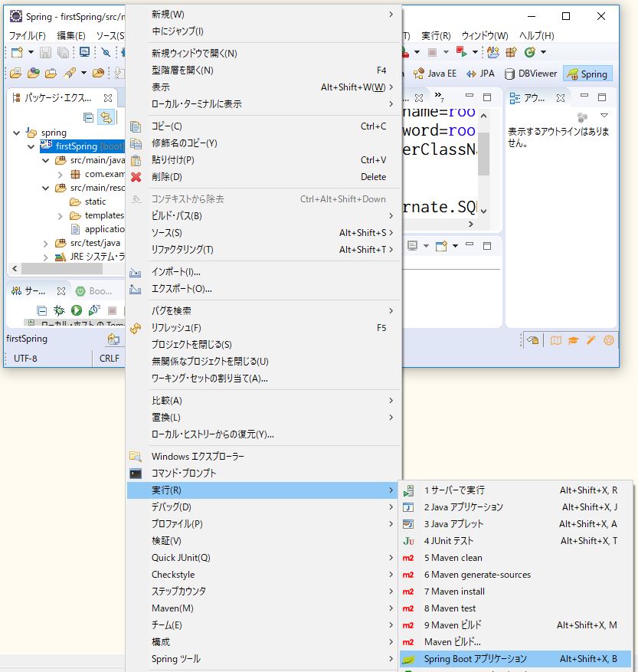
Task: Run 5 Maven clean
Action: (x=515, y=558)
